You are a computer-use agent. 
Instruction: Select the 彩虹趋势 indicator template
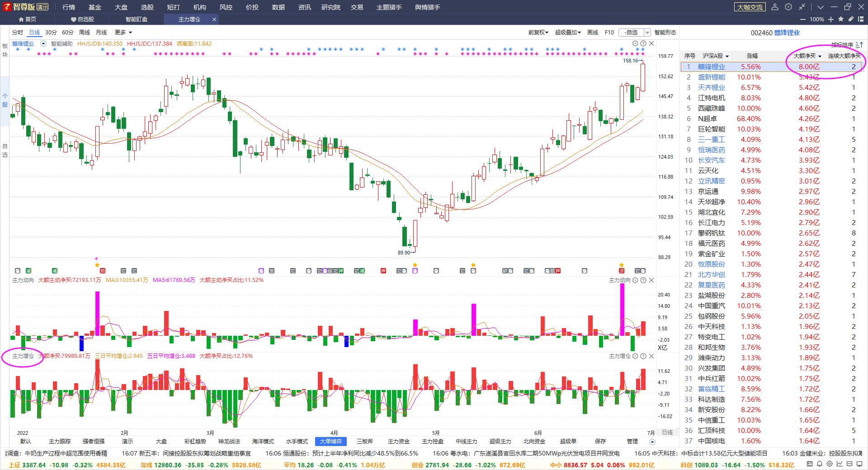[x=195, y=442]
